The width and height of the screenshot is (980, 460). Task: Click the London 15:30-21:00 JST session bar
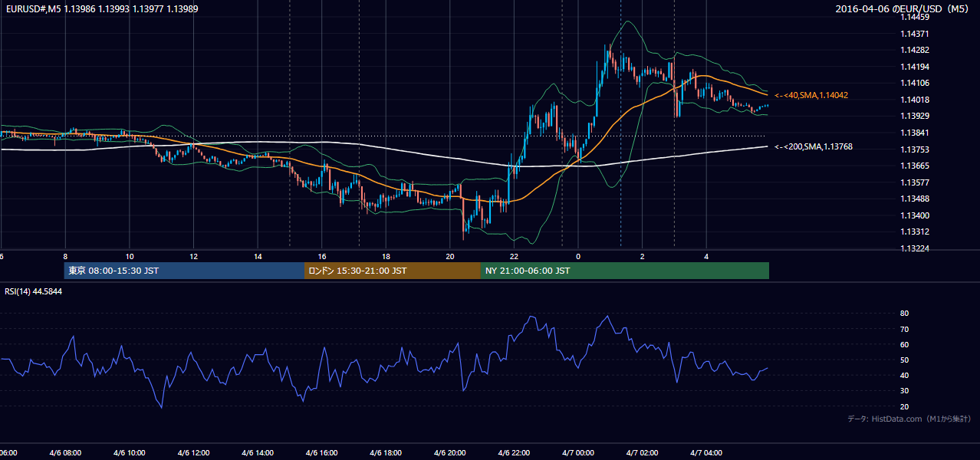point(393,271)
